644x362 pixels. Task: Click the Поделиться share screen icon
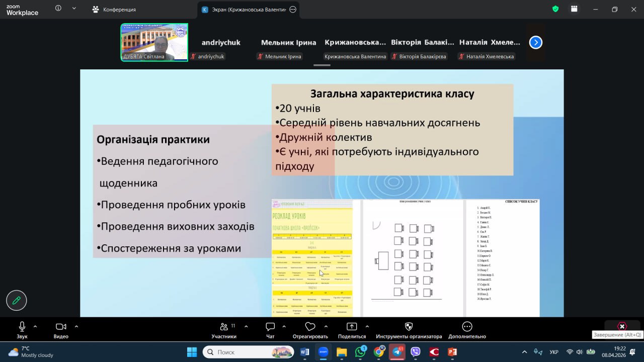pyautogui.click(x=352, y=327)
